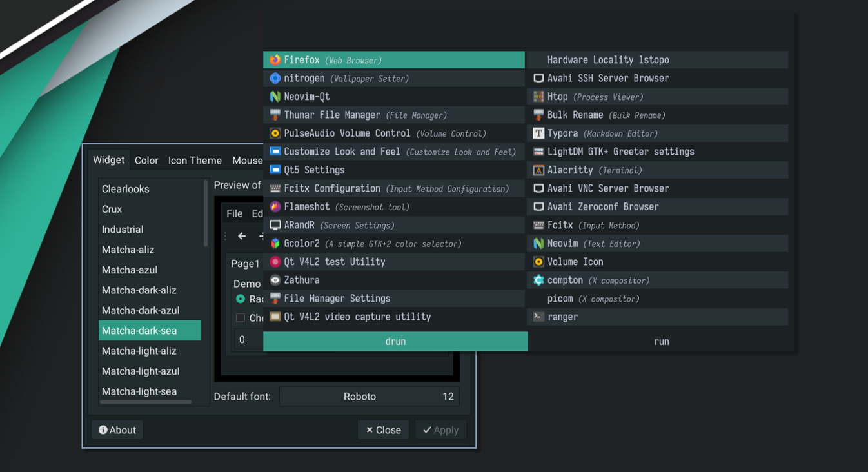
Task: Select the radio button in the Demo preview
Action: pyautogui.click(x=241, y=299)
